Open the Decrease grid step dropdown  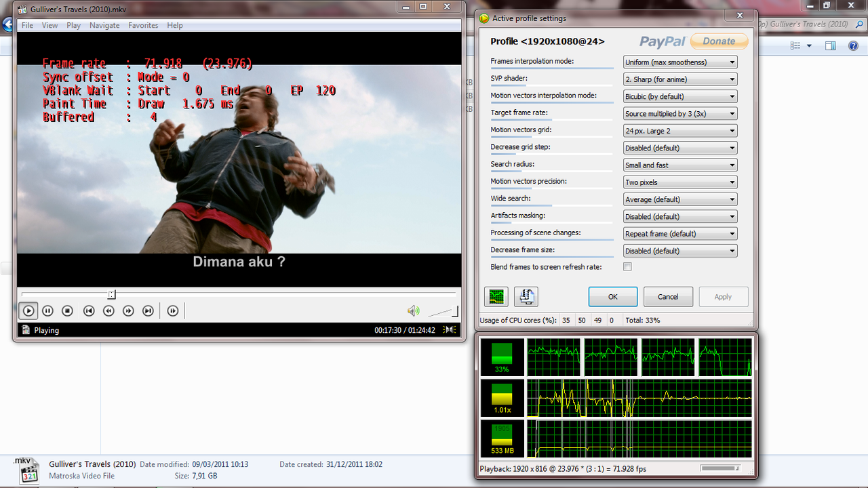680,148
